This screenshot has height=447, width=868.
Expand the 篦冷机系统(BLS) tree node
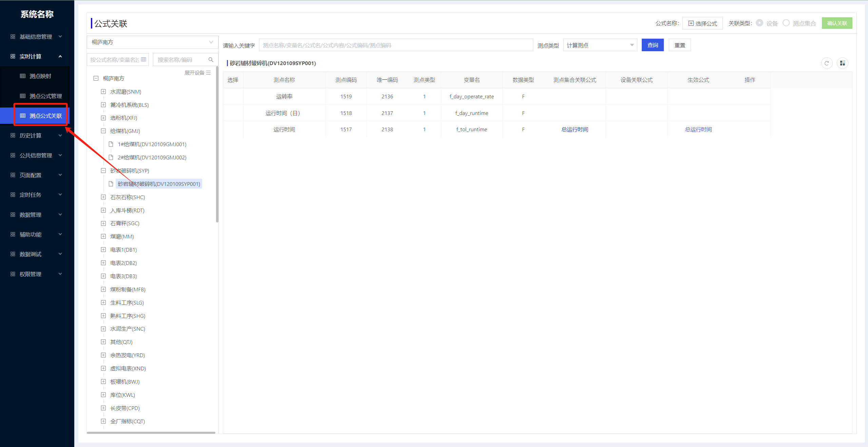(103, 105)
